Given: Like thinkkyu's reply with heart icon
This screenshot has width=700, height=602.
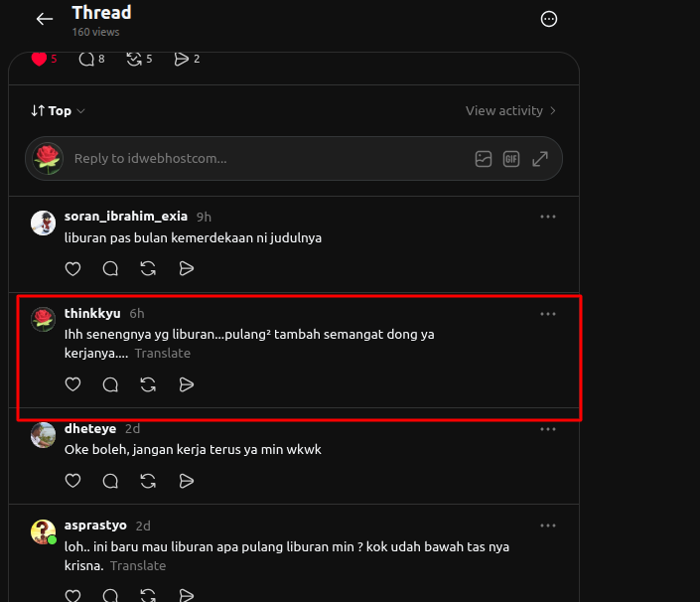Looking at the screenshot, I should click(x=72, y=384).
